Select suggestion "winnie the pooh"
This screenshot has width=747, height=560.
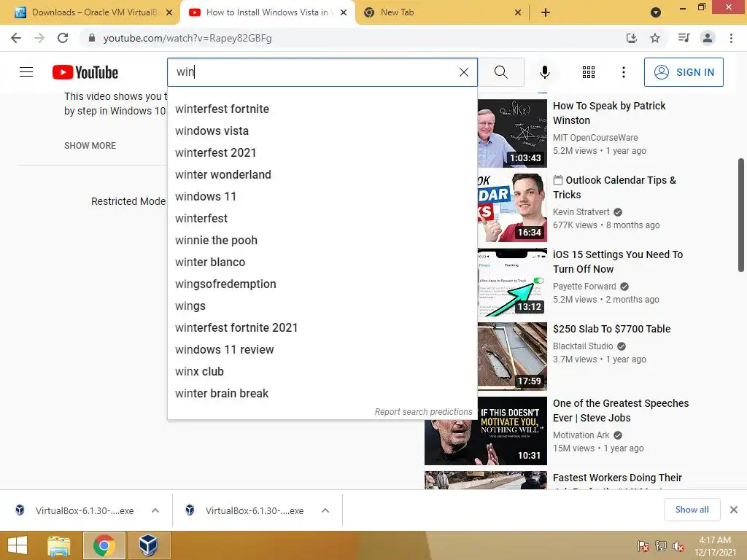[x=322, y=241]
